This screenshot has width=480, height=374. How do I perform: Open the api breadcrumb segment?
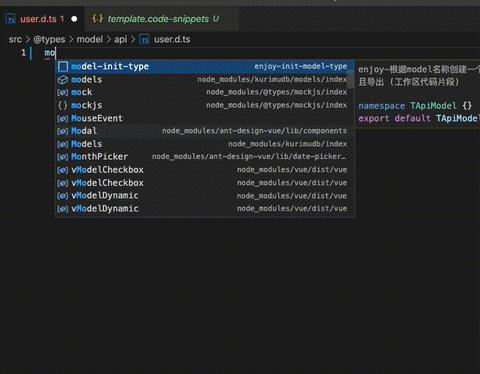coord(121,39)
